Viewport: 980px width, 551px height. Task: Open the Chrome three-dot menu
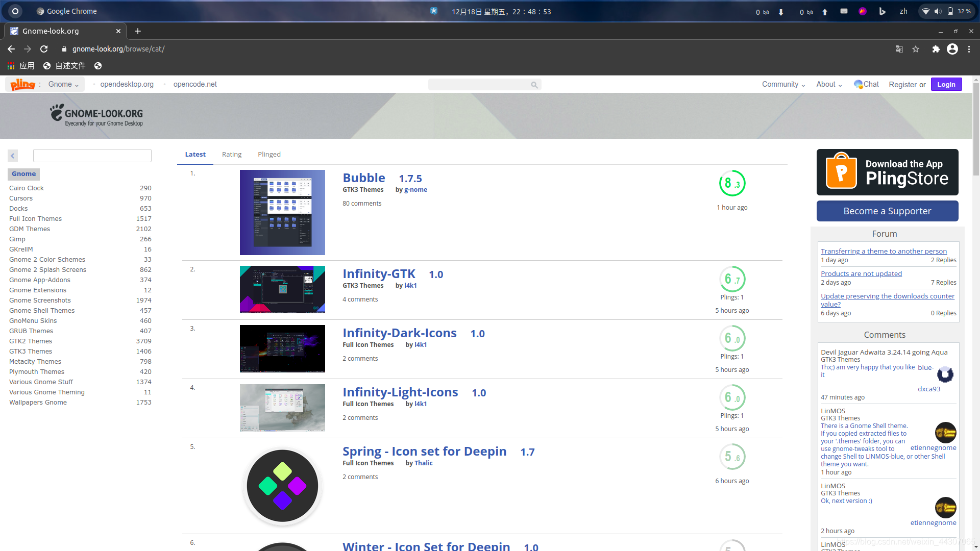969,49
